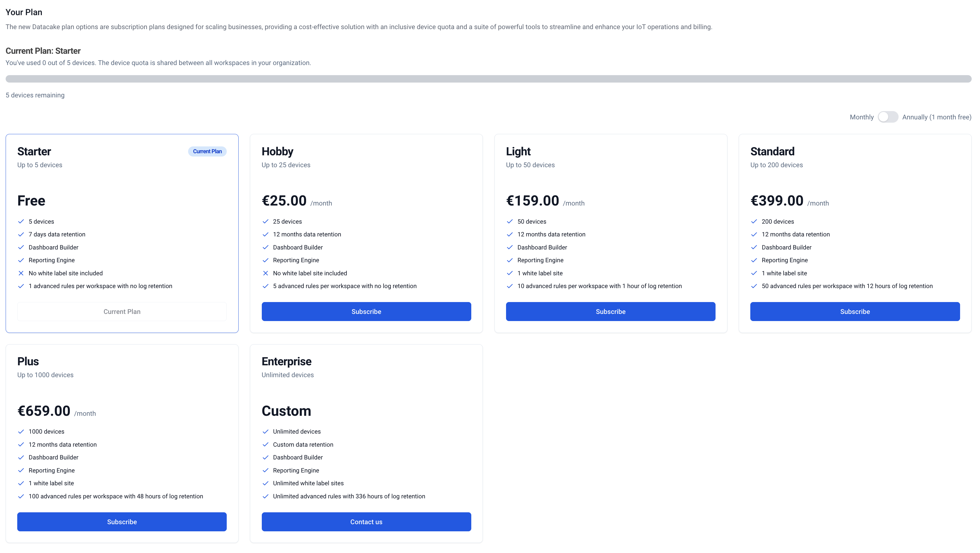Click the disabled Current Plan button
The height and width of the screenshot is (553, 980).
coord(122,312)
